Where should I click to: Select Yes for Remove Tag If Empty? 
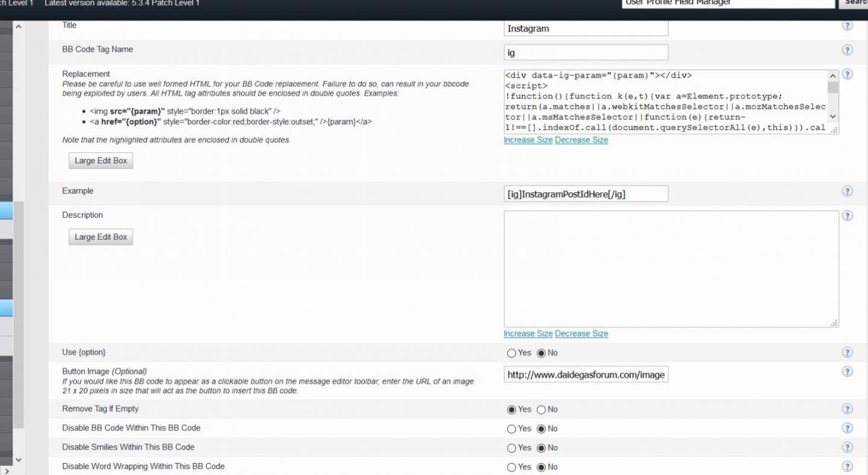click(x=512, y=410)
